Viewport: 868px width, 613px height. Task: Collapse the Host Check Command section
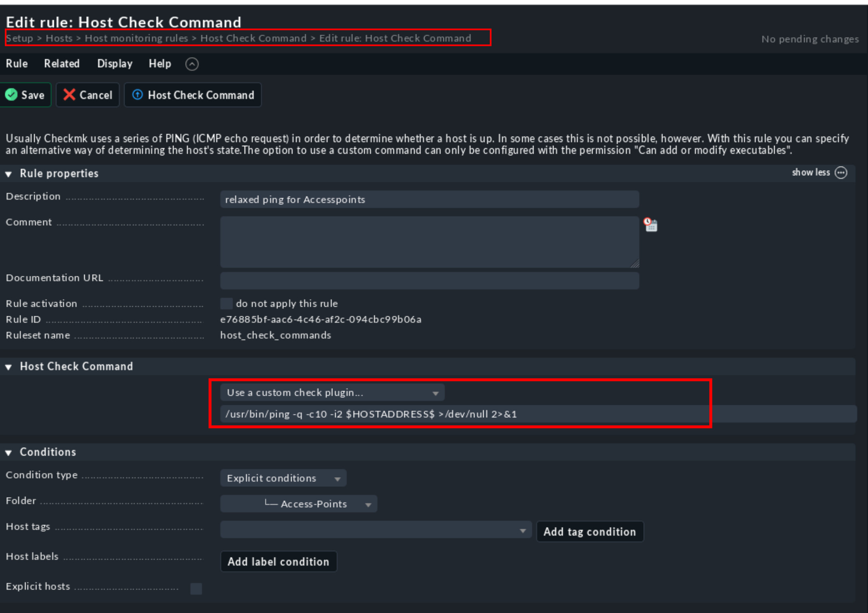[8, 367]
